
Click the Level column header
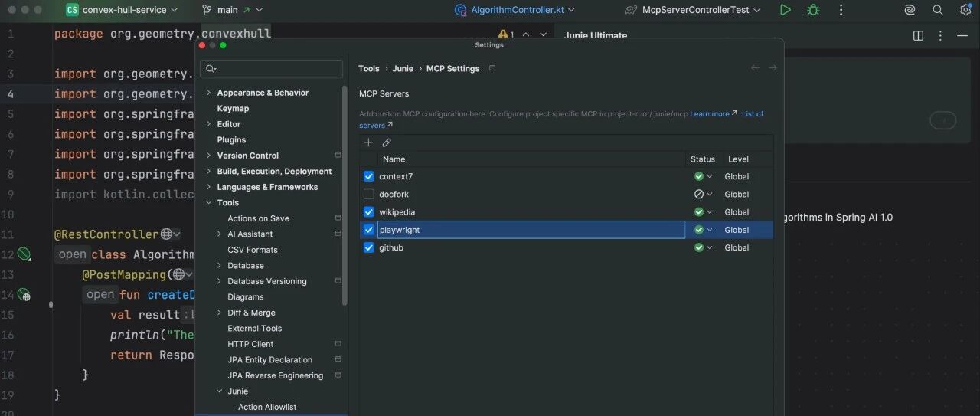(738, 159)
